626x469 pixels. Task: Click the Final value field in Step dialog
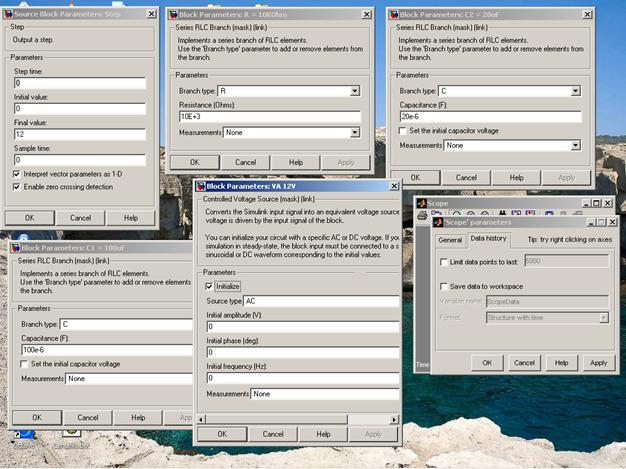click(80, 134)
